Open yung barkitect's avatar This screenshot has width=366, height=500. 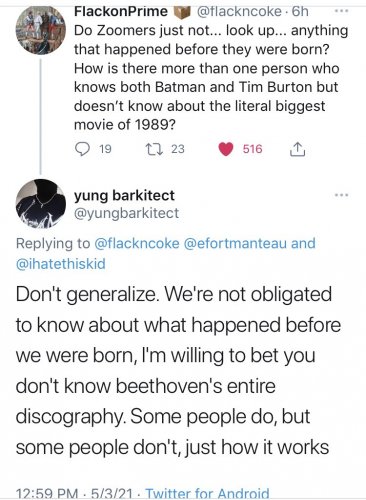point(41,204)
